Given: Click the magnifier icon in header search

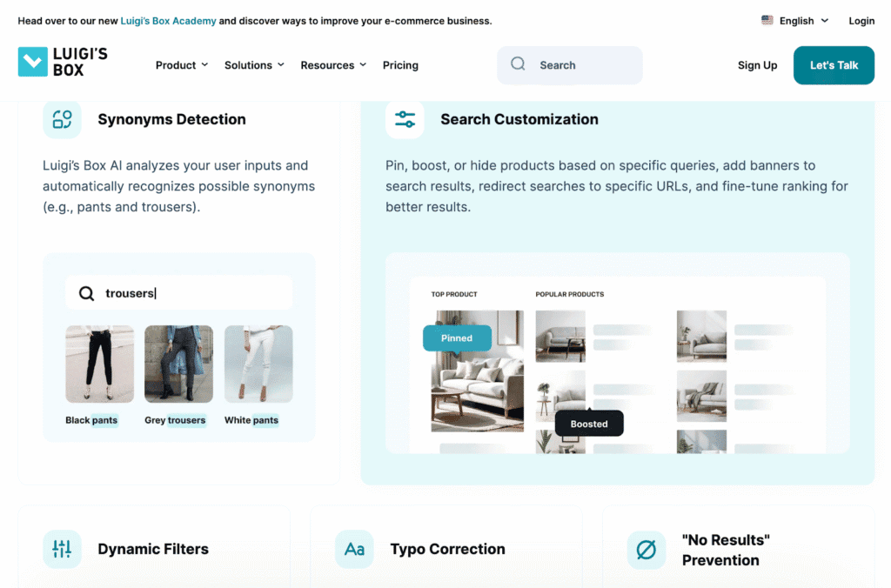Looking at the screenshot, I should 518,64.
